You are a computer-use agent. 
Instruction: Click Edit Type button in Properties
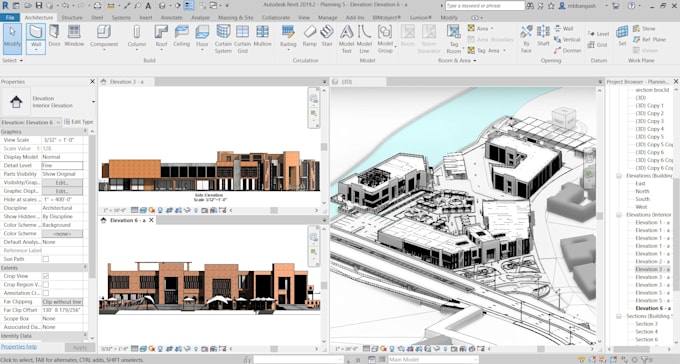[x=78, y=122]
